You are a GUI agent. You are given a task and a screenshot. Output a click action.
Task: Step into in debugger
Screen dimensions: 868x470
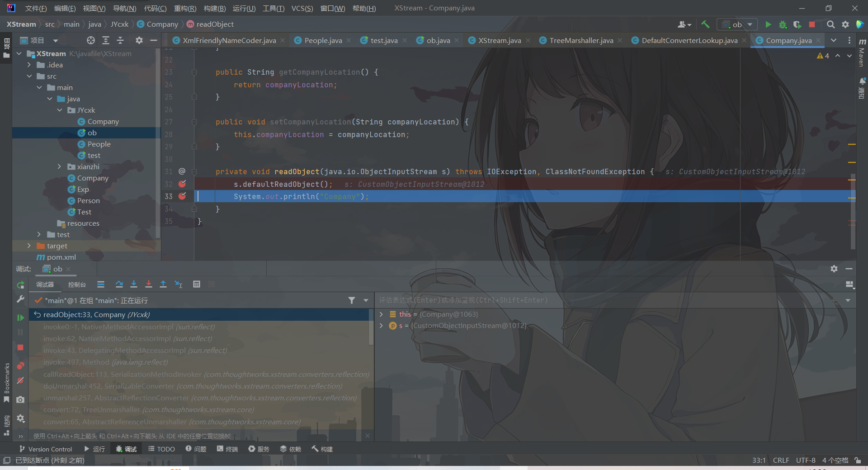coord(134,284)
